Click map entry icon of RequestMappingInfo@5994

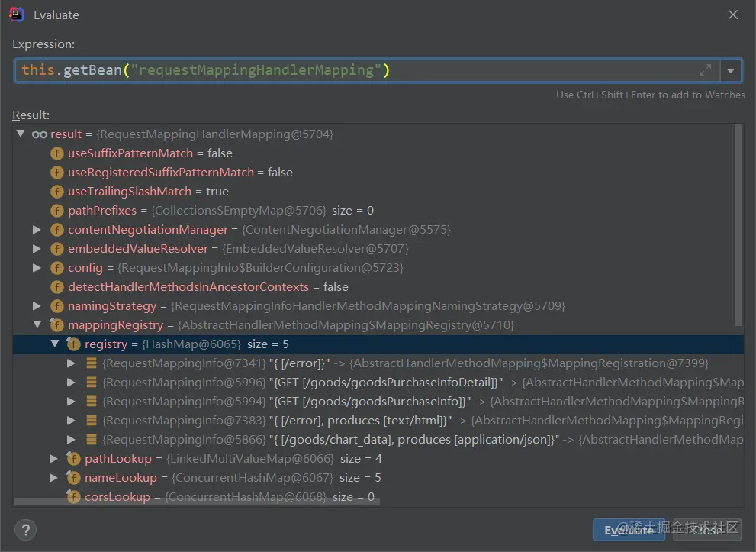(91, 401)
